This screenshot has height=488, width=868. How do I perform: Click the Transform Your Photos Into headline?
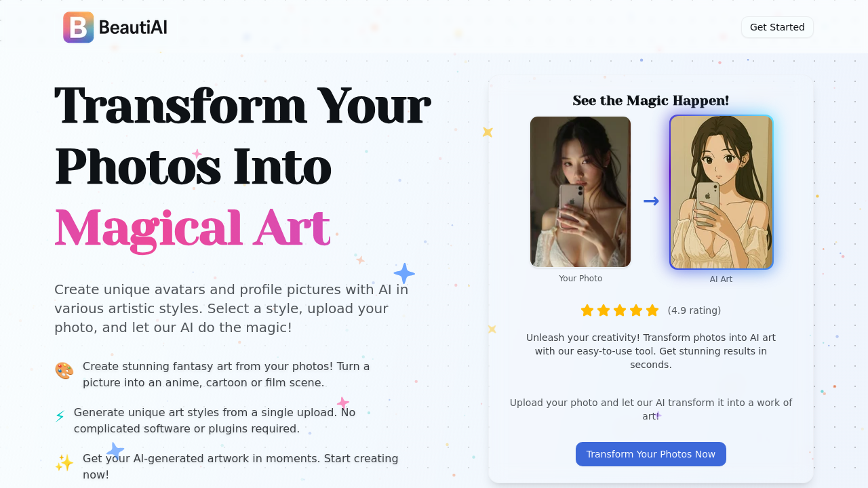(x=242, y=136)
